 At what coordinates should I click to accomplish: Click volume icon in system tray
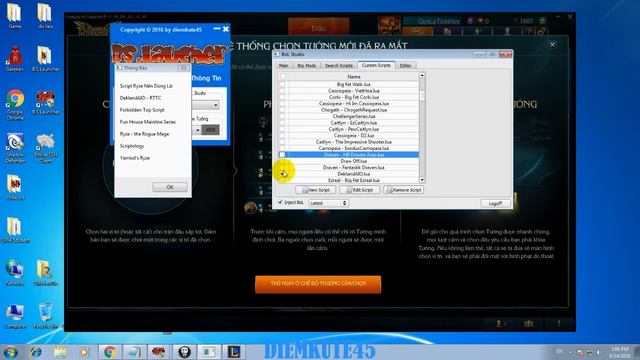(x=599, y=352)
